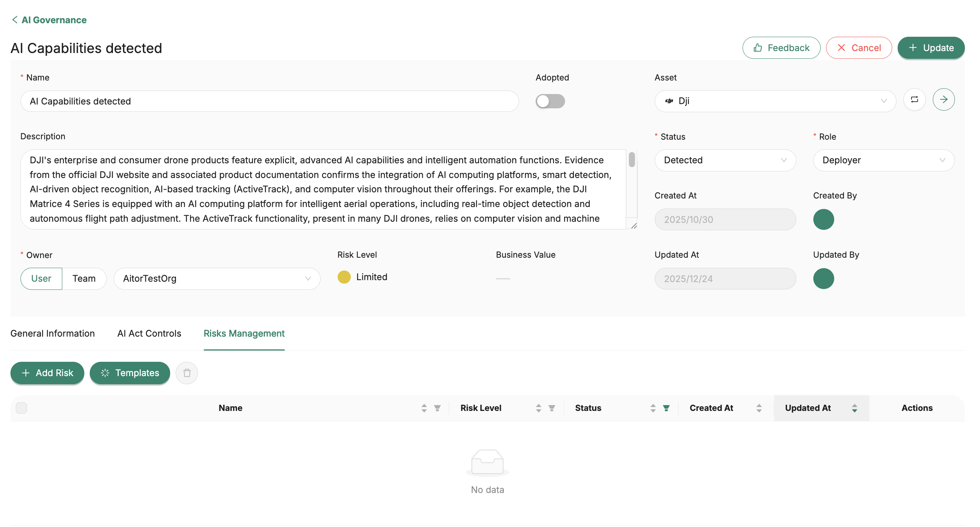This screenshot has height=527, width=980.
Task: Check the select-all checkbox in table header
Action: [22, 408]
